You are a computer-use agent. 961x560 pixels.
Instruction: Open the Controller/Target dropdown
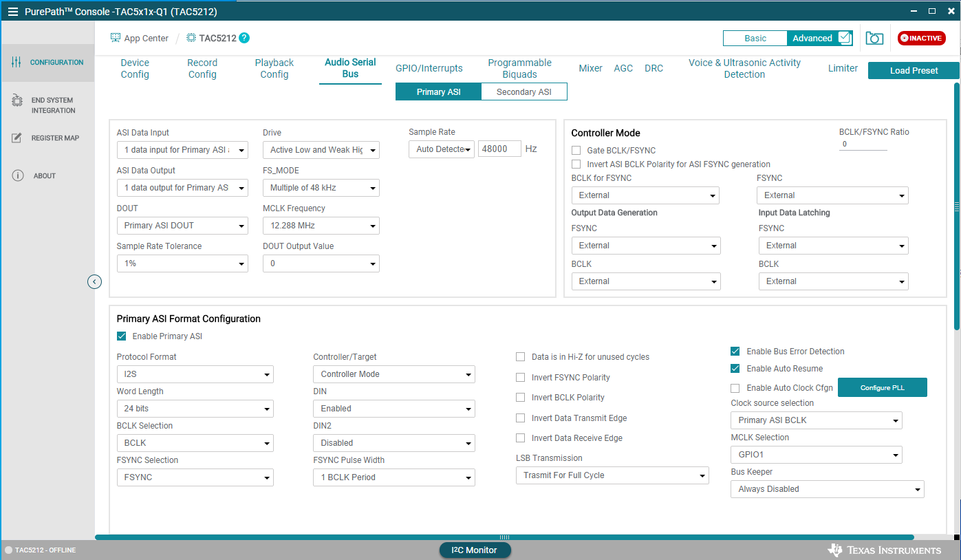pyautogui.click(x=394, y=374)
